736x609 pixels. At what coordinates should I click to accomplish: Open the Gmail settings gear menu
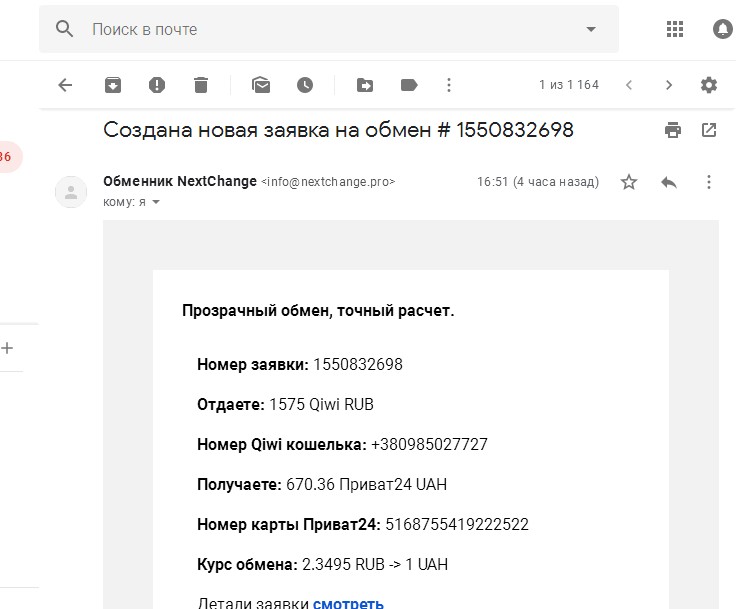pos(709,85)
